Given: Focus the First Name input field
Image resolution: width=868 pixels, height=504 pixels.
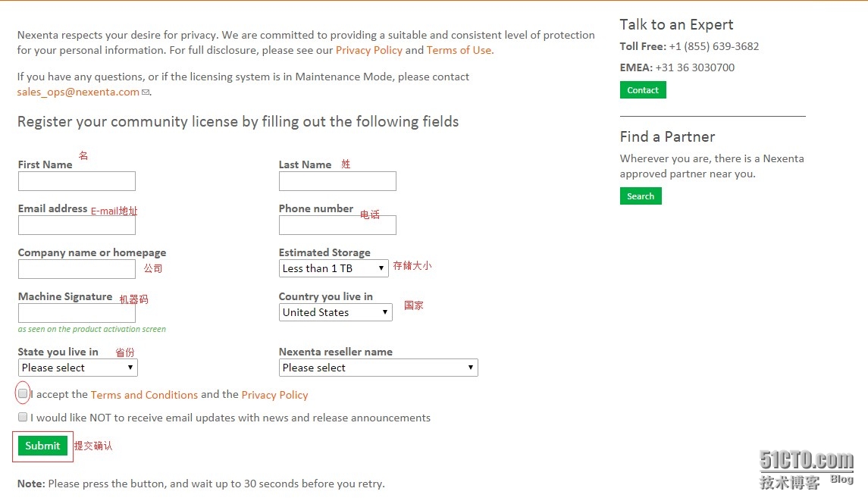Looking at the screenshot, I should tap(77, 181).
